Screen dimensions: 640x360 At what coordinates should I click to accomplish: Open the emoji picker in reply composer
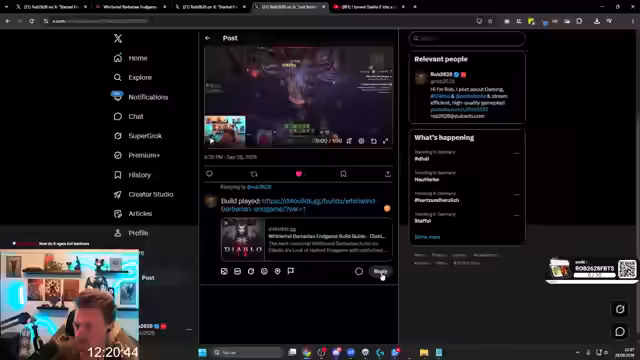[264, 271]
